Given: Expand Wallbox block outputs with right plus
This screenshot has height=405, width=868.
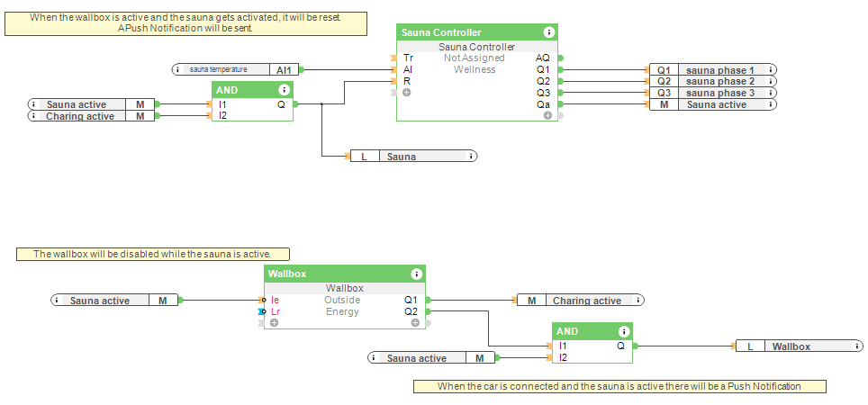Looking at the screenshot, I should [x=415, y=322].
